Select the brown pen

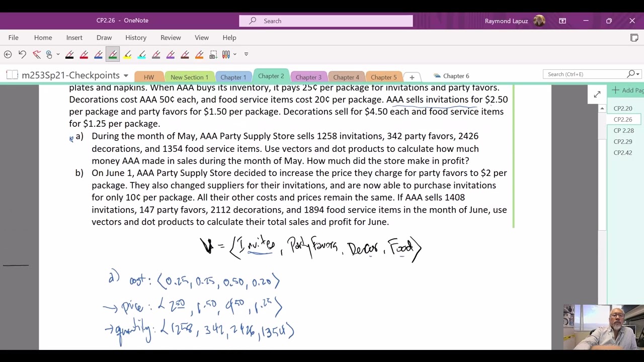185,54
